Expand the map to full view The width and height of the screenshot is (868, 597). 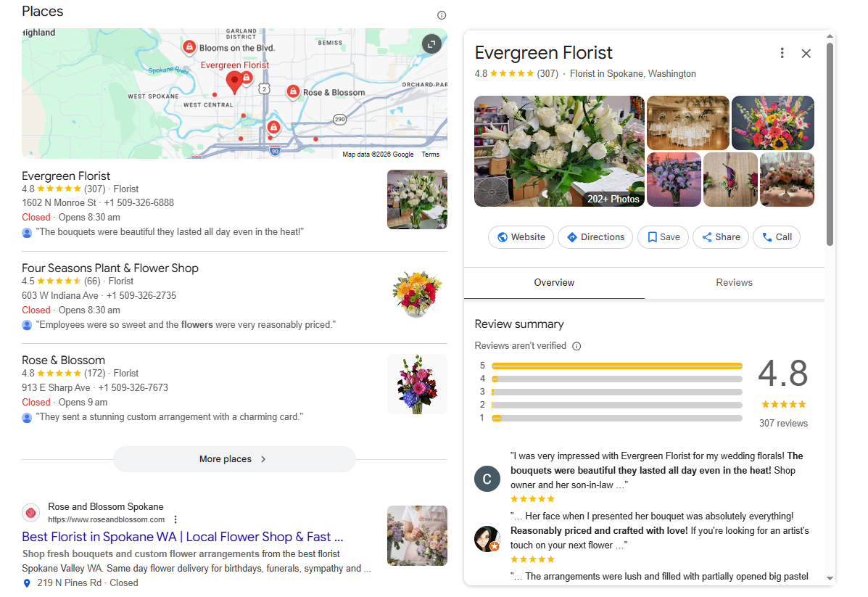coord(431,44)
